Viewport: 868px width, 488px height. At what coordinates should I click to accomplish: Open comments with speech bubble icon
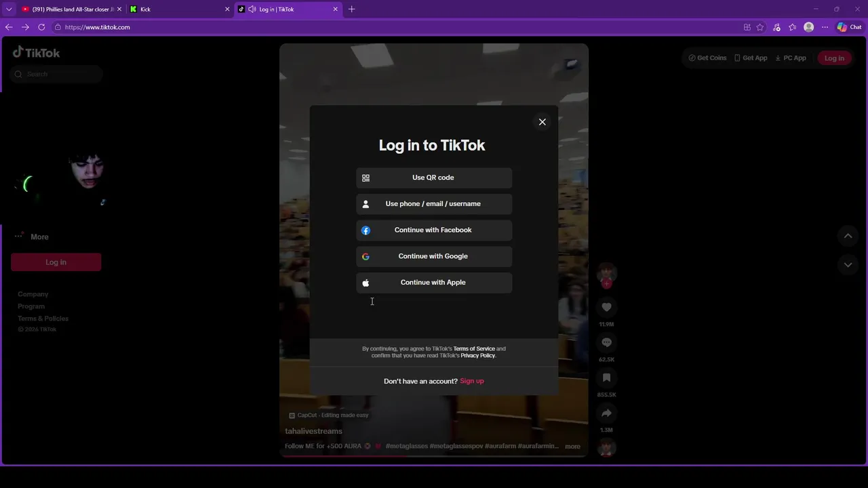(x=606, y=342)
